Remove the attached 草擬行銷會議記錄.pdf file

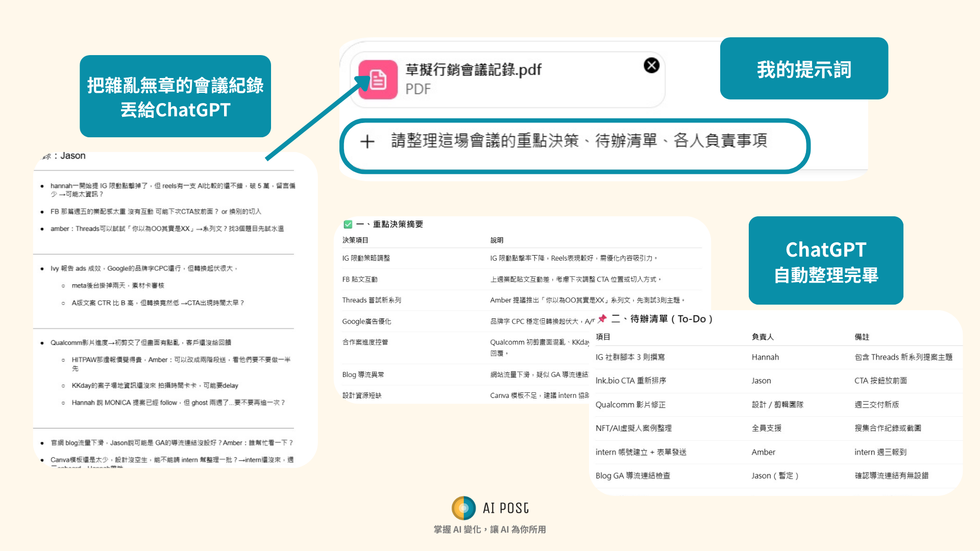(x=651, y=65)
